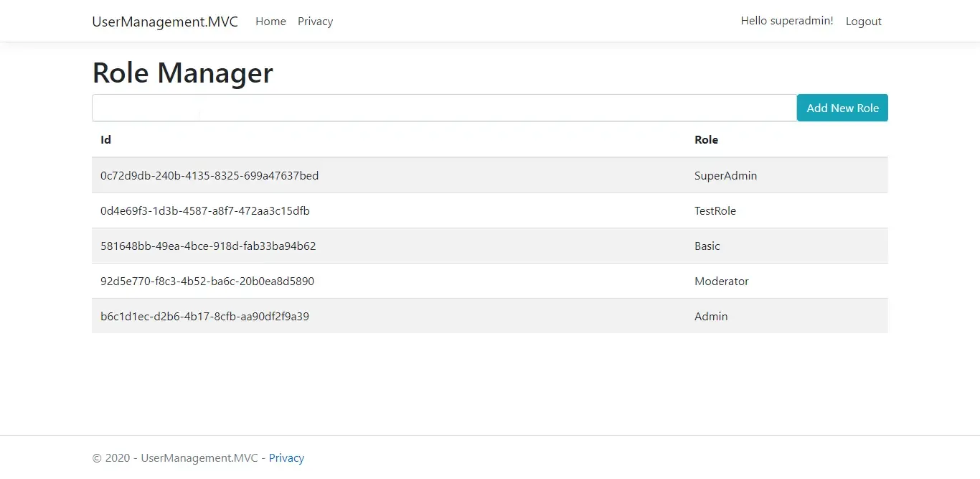The width and height of the screenshot is (980, 479).
Task: Click the Id column header
Action: pos(105,139)
